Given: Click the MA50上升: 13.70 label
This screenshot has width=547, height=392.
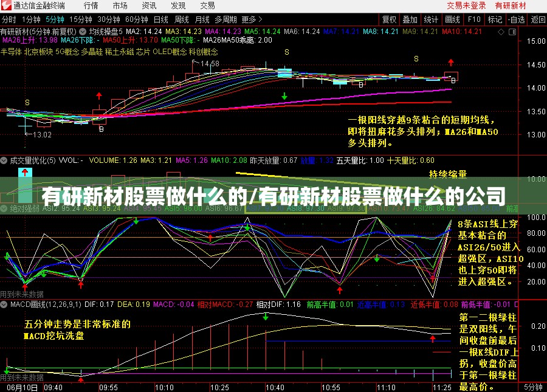Looking at the screenshot, I should pyautogui.click(x=130, y=40).
